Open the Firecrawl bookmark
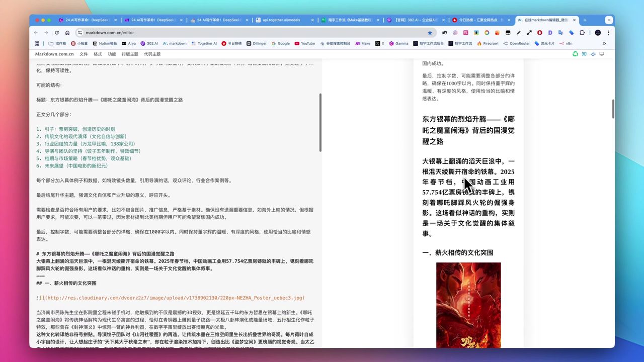The image size is (644, 362). (x=487, y=43)
